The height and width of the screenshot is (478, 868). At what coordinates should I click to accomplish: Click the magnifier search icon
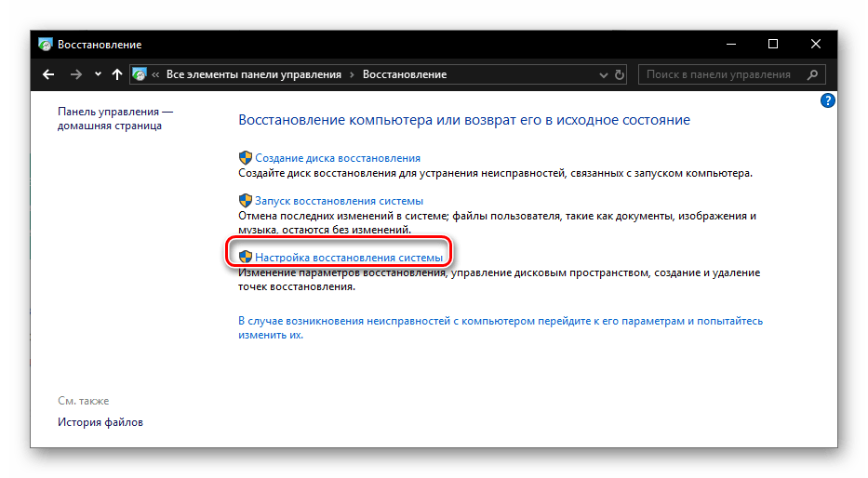812,74
